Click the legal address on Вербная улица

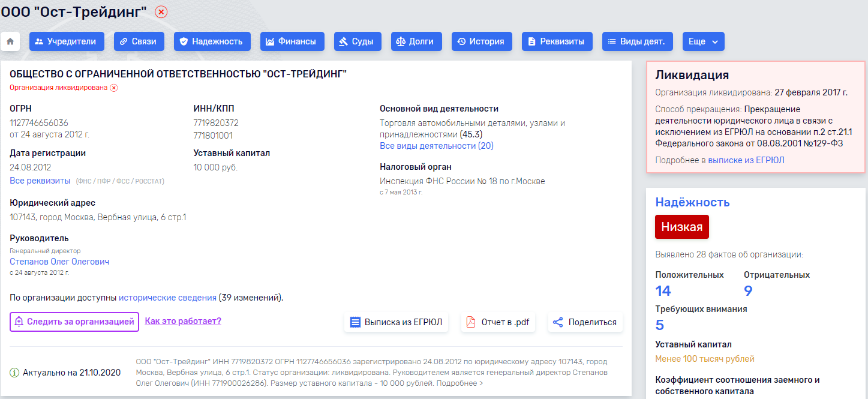(x=98, y=217)
